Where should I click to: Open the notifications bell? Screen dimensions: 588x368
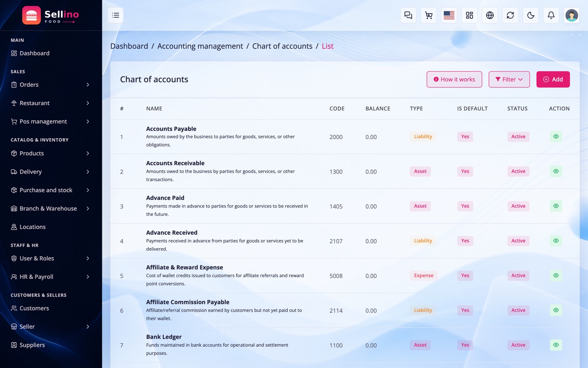[x=551, y=15]
